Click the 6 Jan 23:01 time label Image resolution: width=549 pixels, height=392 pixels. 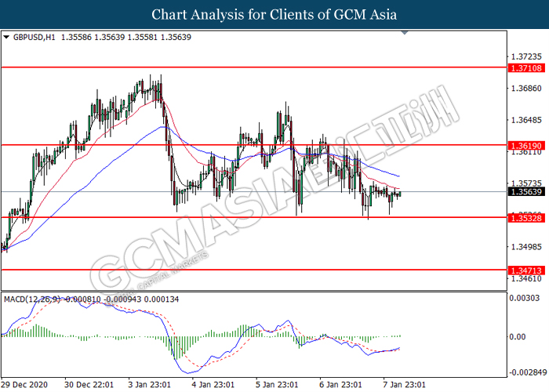[x=340, y=384]
